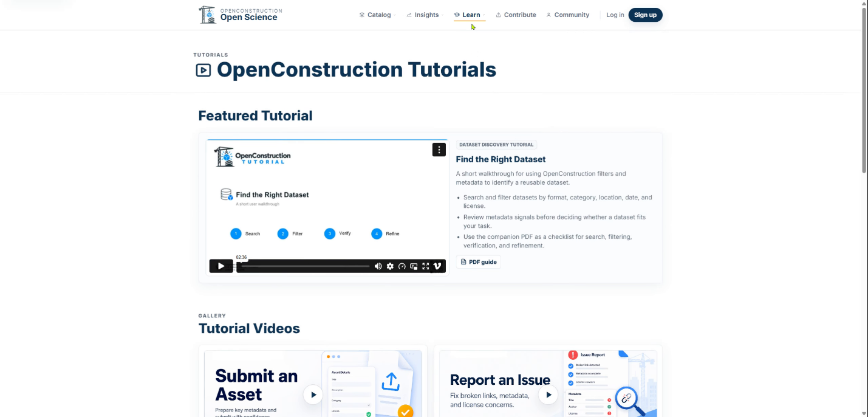Play the Submit an Asset tutorial
This screenshot has height=417, width=868.
(313, 395)
